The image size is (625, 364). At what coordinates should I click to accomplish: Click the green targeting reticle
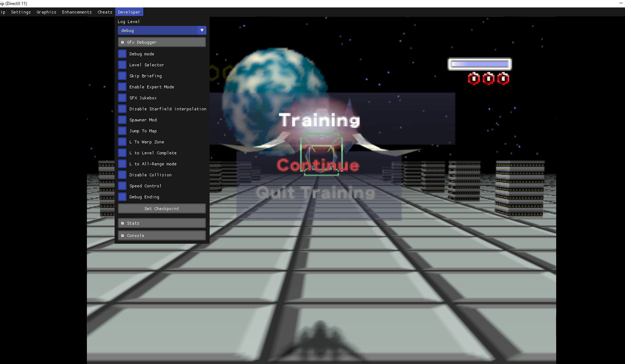(x=321, y=154)
